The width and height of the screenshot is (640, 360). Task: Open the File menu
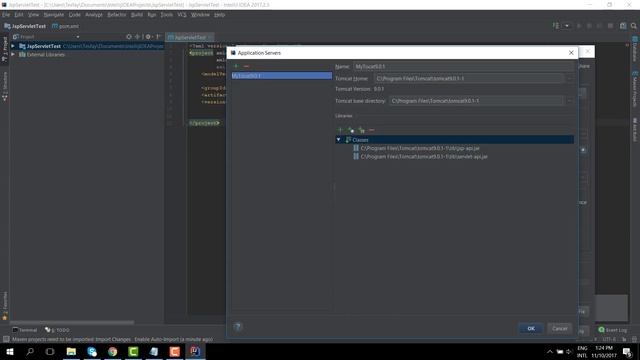6,15
